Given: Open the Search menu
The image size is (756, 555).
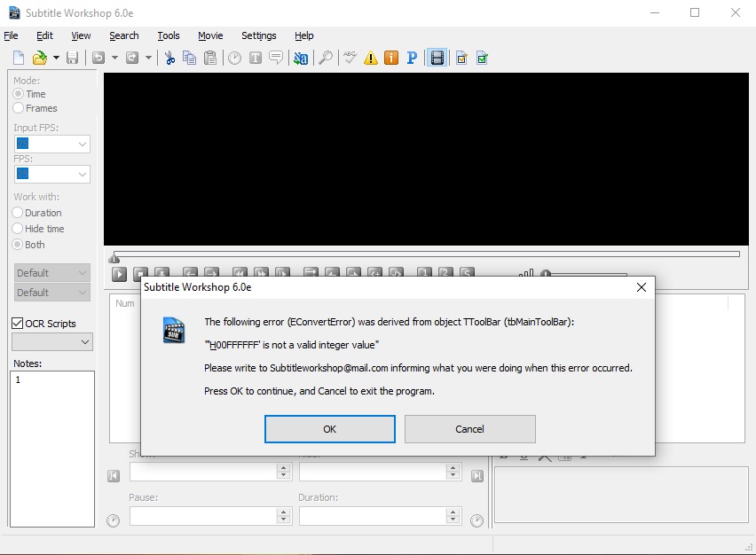Looking at the screenshot, I should coord(124,35).
